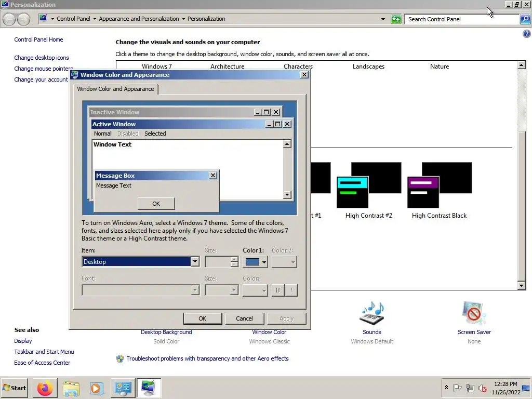Click OK in the dialog

pyautogui.click(x=203, y=318)
